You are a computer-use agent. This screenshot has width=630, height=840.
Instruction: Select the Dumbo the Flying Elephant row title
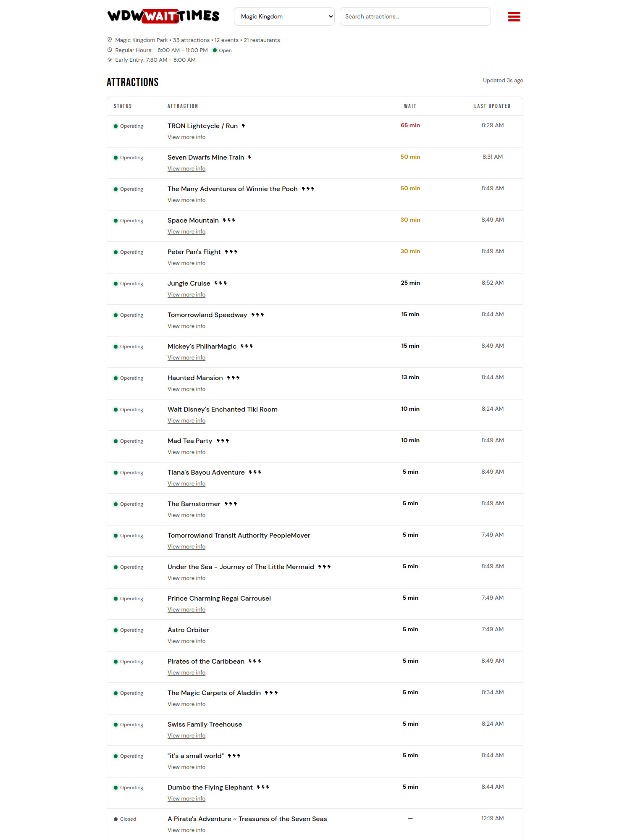coord(210,787)
